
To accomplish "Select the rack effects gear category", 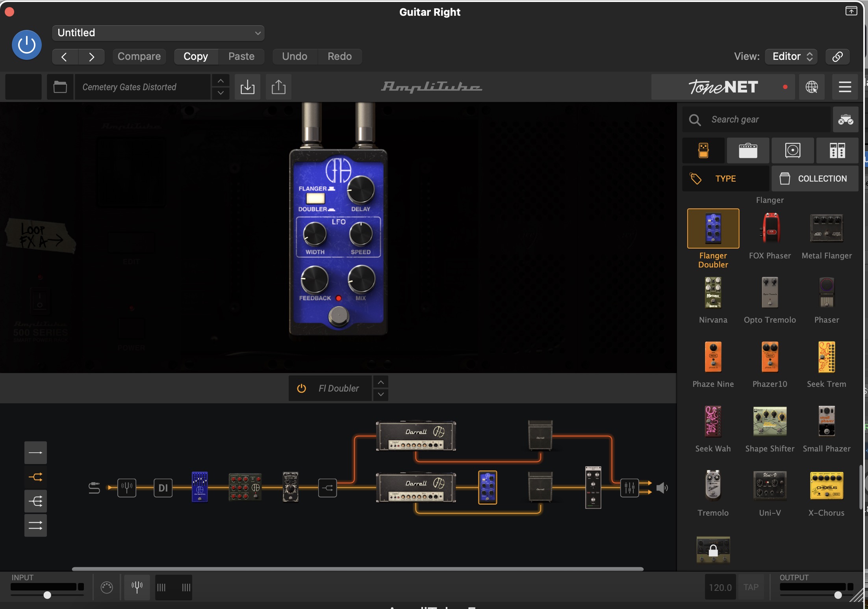I will 837,150.
